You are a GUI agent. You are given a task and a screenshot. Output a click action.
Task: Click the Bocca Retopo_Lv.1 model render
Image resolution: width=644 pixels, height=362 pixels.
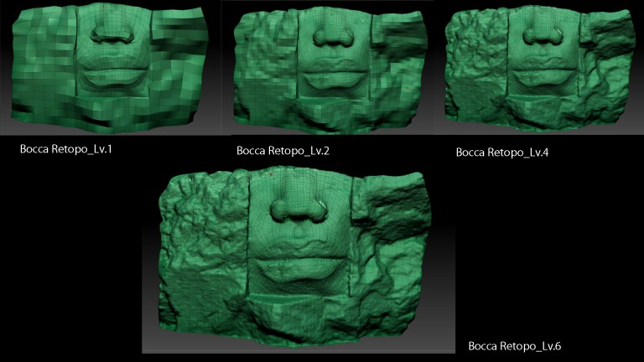111,68
